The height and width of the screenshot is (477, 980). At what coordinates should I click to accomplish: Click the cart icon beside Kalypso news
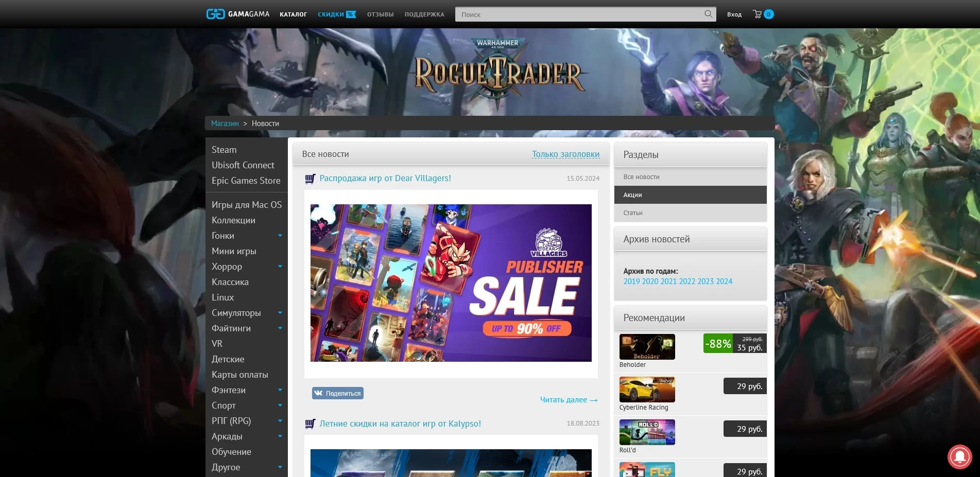click(x=310, y=424)
